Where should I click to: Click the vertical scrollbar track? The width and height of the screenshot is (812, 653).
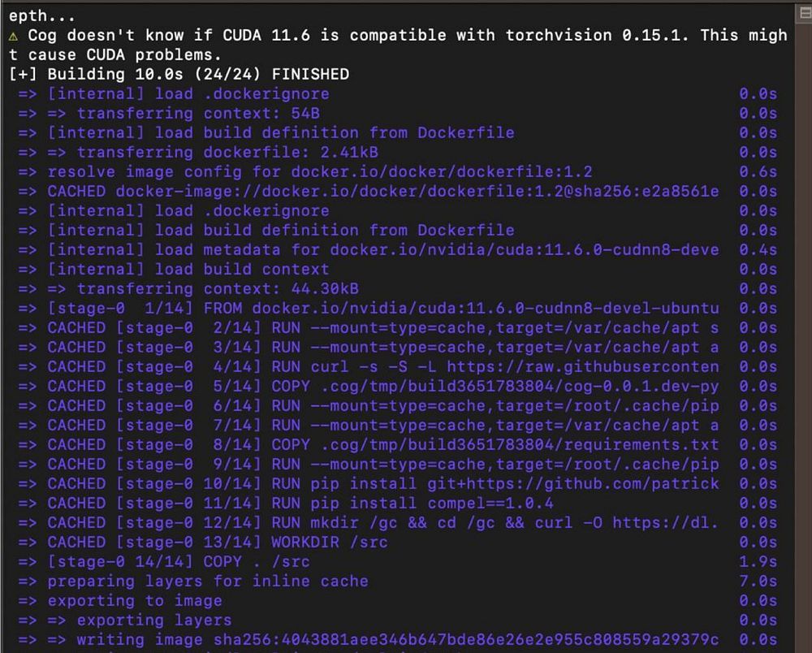(x=802, y=325)
